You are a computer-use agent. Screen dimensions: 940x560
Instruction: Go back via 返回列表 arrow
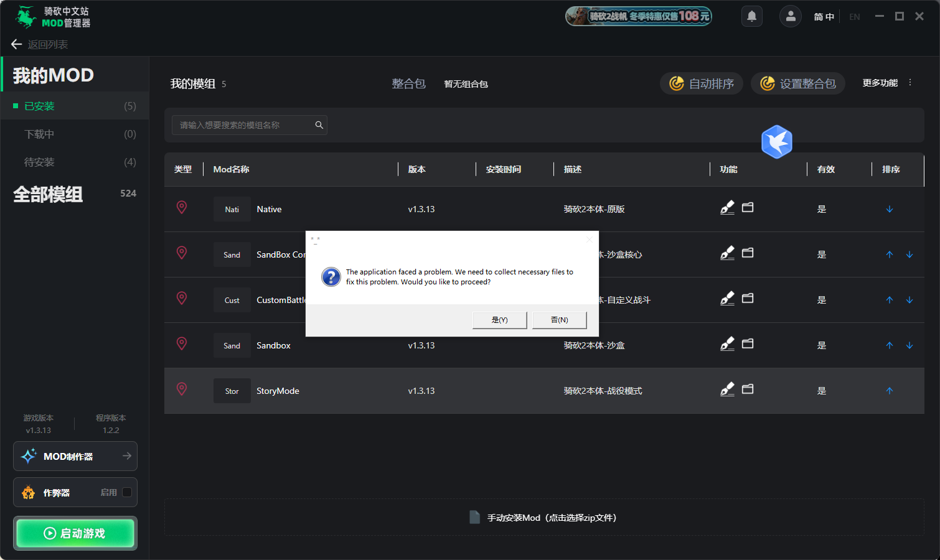[17, 44]
